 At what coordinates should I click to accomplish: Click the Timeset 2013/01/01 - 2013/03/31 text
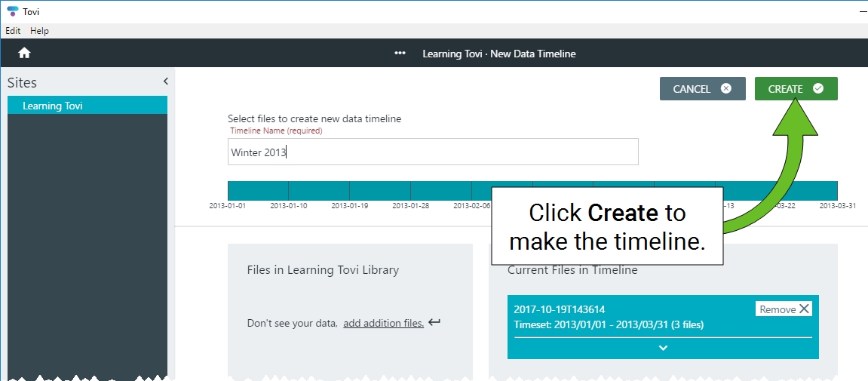point(609,325)
